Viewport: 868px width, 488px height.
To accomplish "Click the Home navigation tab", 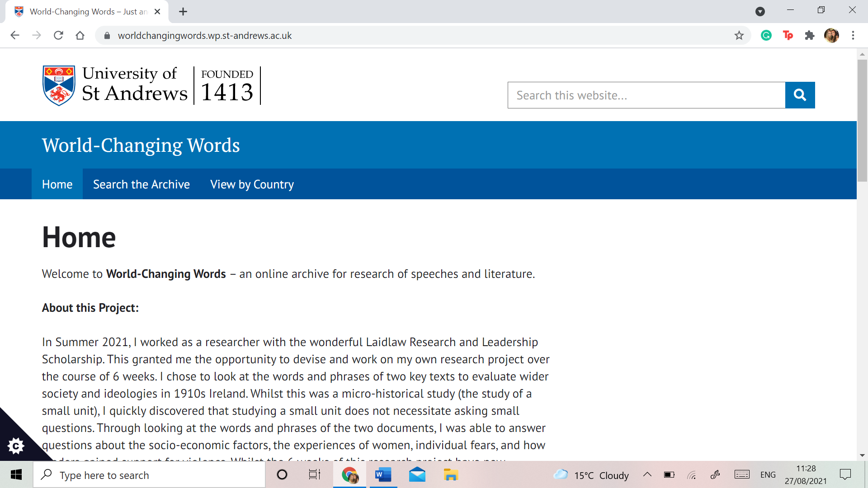I will tap(57, 184).
